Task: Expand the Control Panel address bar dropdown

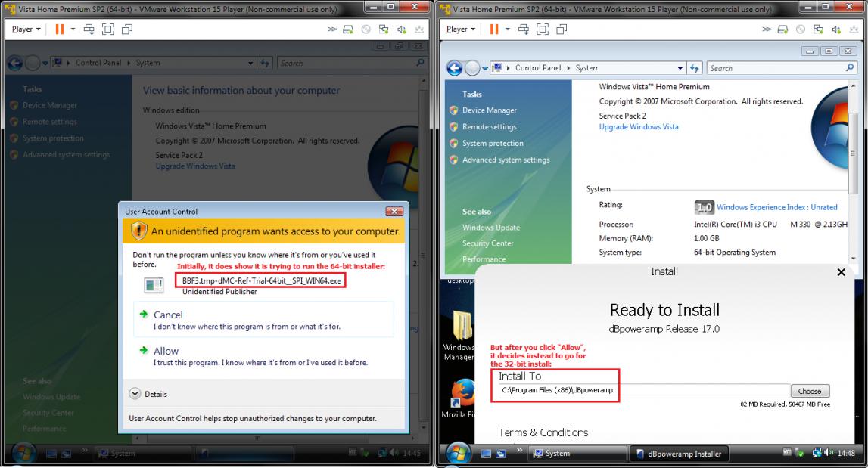Action: click(x=680, y=68)
